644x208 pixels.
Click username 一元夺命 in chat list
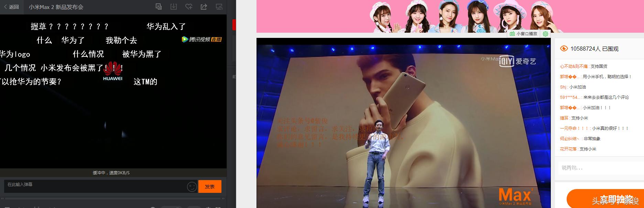(x=574, y=128)
